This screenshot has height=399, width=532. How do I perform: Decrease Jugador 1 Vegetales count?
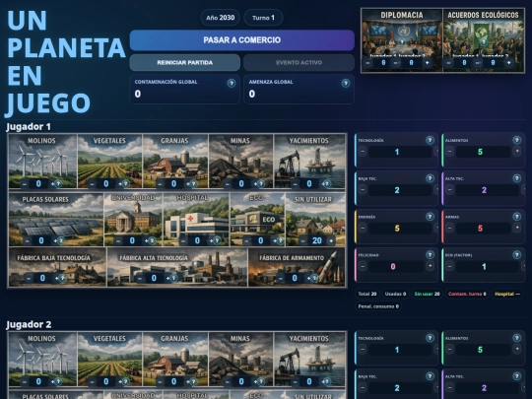click(92, 184)
